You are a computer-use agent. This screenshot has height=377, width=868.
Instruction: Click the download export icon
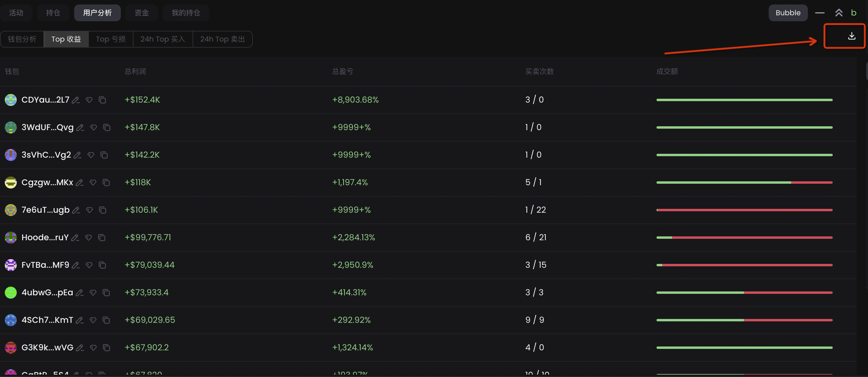(x=851, y=36)
